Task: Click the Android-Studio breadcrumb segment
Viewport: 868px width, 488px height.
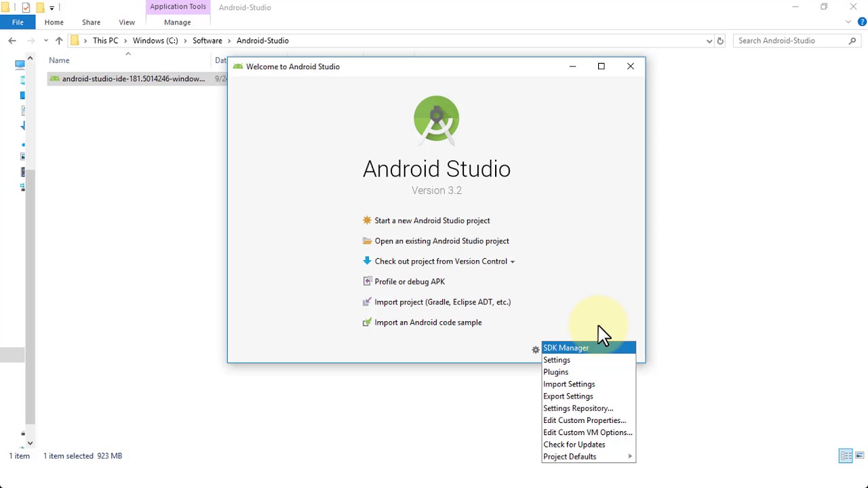Action: pos(262,41)
